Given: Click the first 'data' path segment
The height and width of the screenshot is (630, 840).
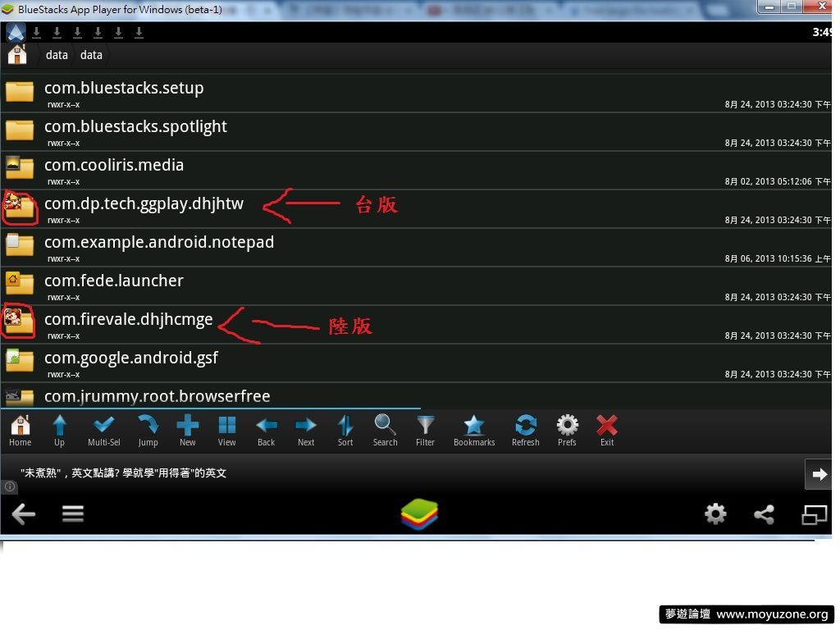Looking at the screenshot, I should click(57, 55).
